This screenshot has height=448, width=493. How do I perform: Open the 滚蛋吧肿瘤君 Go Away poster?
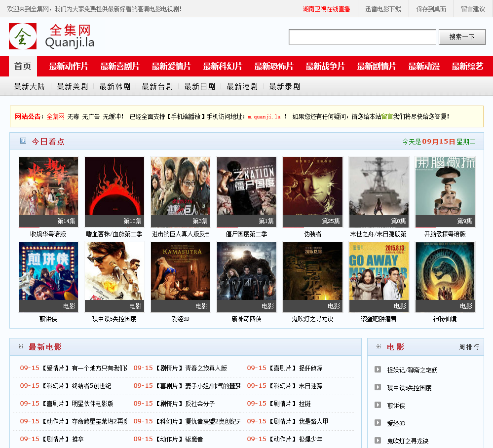tap(379, 277)
